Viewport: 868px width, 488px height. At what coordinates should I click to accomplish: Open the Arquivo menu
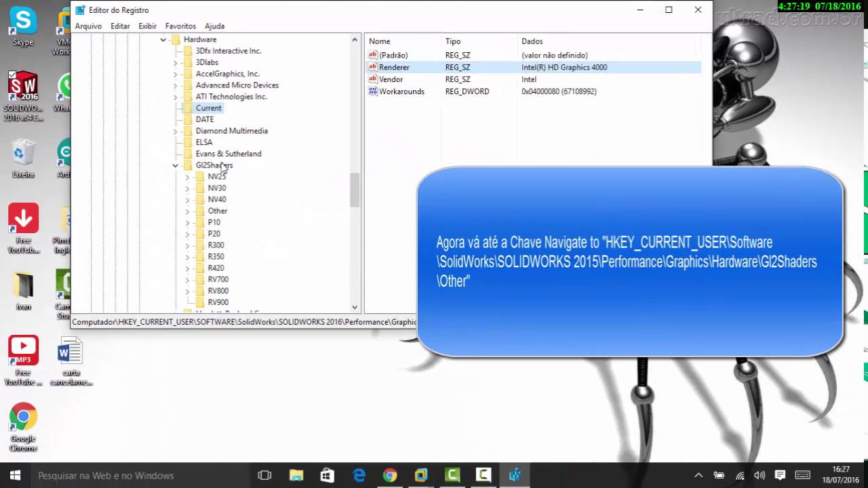[88, 26]
